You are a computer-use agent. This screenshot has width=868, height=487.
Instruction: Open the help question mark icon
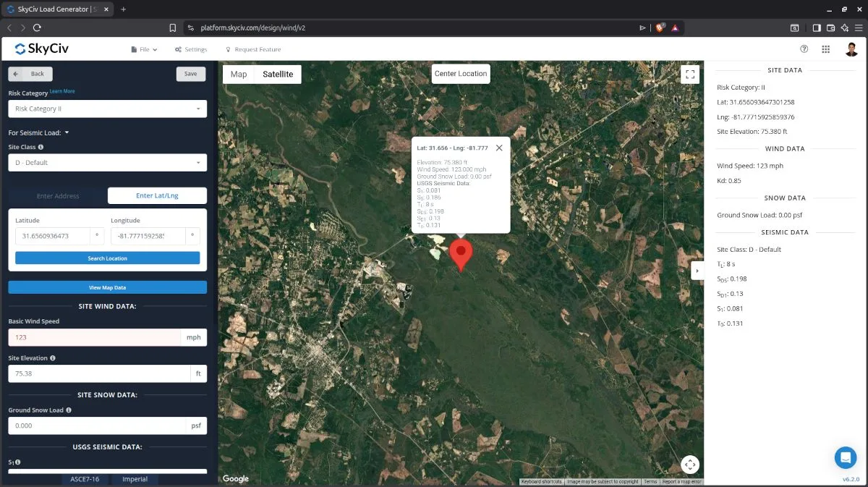pos(804,49)
